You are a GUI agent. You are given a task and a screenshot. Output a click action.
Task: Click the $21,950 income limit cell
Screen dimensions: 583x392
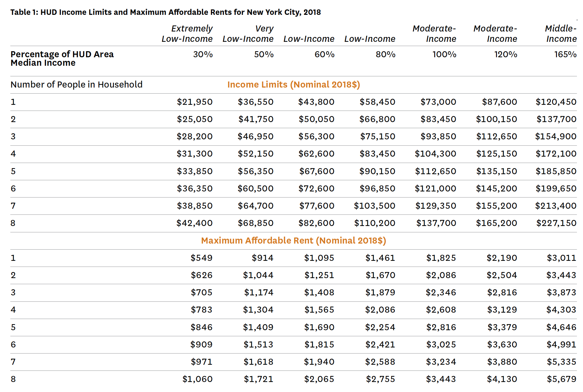[195, 102]
